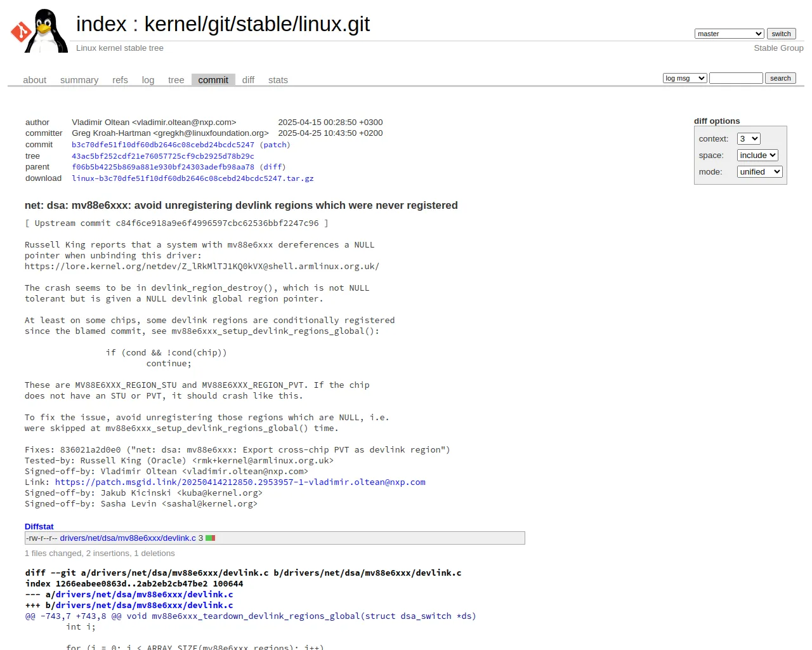Open the log msg search type dropdown
812x650 pixels.
(684, 78)
